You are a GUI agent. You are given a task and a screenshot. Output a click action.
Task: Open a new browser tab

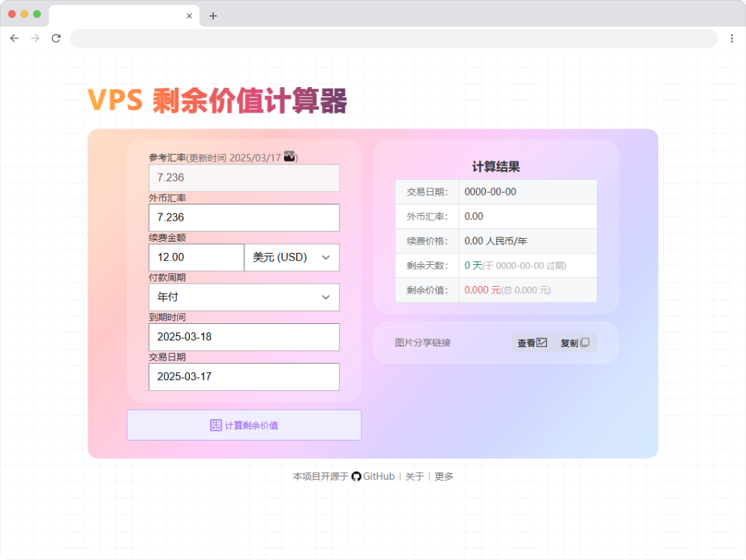(x=213, y=16)
